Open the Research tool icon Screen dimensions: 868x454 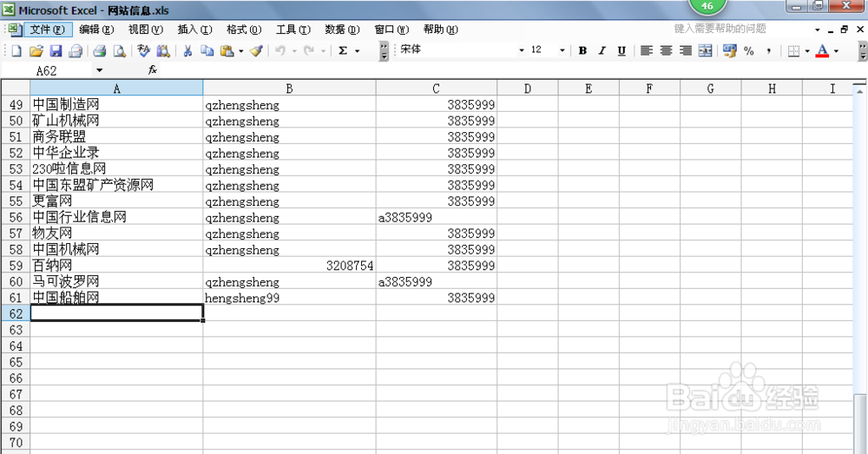[x=163, y=51]
